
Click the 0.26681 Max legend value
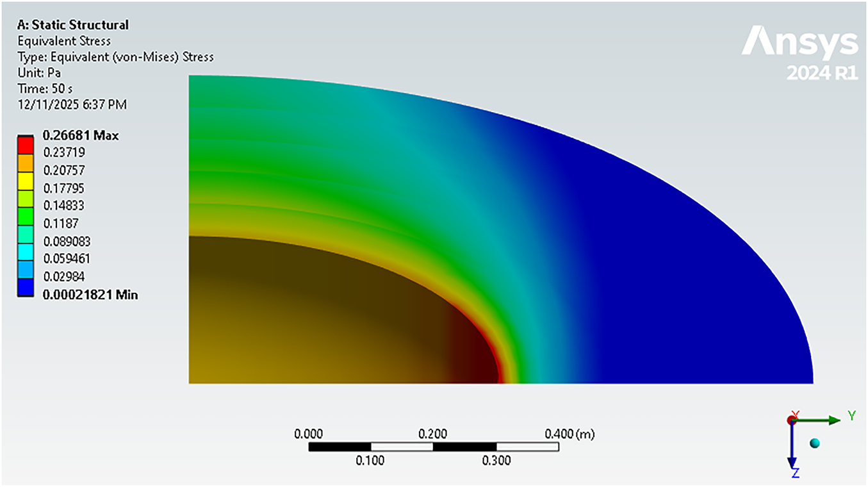[x=80, y=135]
